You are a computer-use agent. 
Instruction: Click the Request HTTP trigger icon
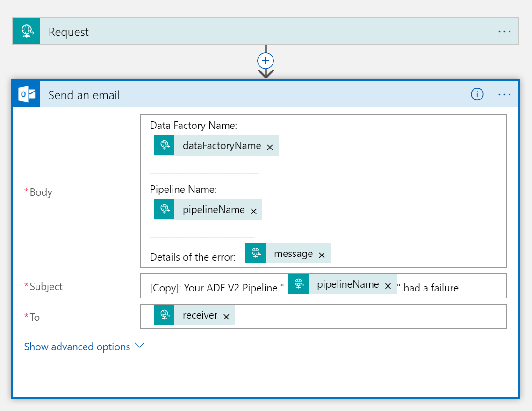(x=27, y=31)
